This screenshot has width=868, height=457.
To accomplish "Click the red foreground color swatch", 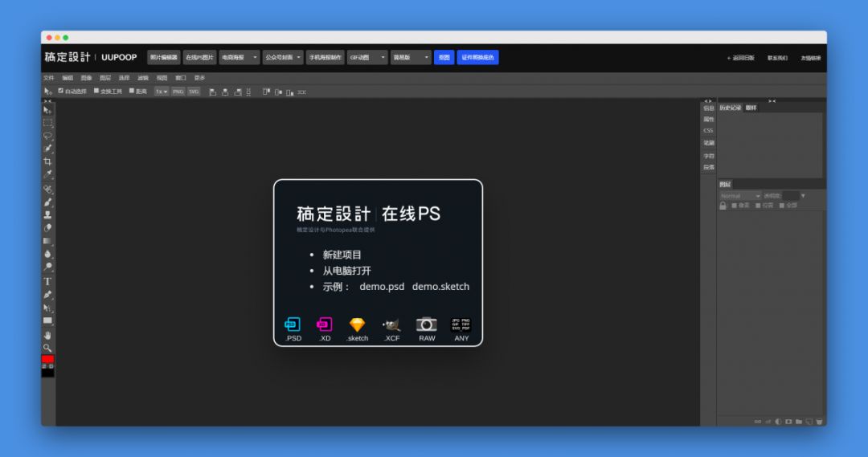I will (x=47, y=359).
